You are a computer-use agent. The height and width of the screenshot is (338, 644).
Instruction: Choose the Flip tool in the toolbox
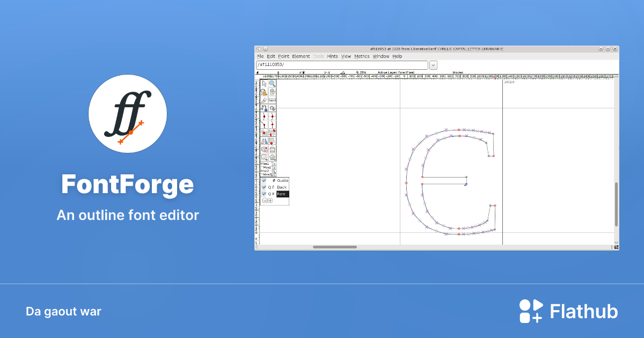(x=264, y=141)
